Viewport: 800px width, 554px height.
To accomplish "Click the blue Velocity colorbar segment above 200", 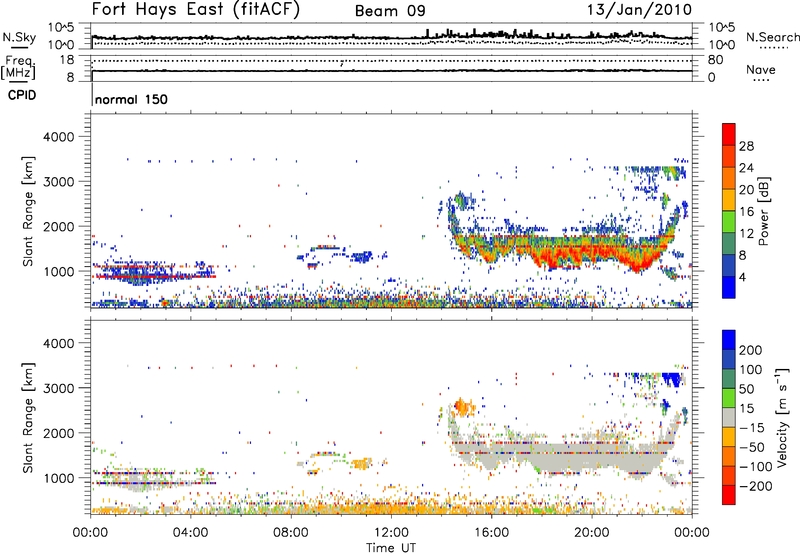I will pyautogui.click(x=729, y=340).
